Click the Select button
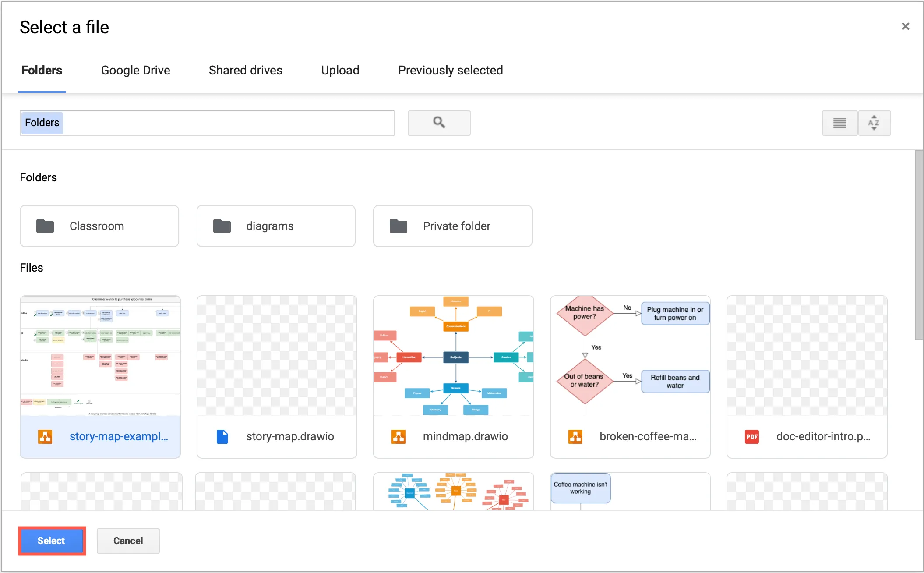This screenshot has height=573, width=924. click(x=51, y=541)
